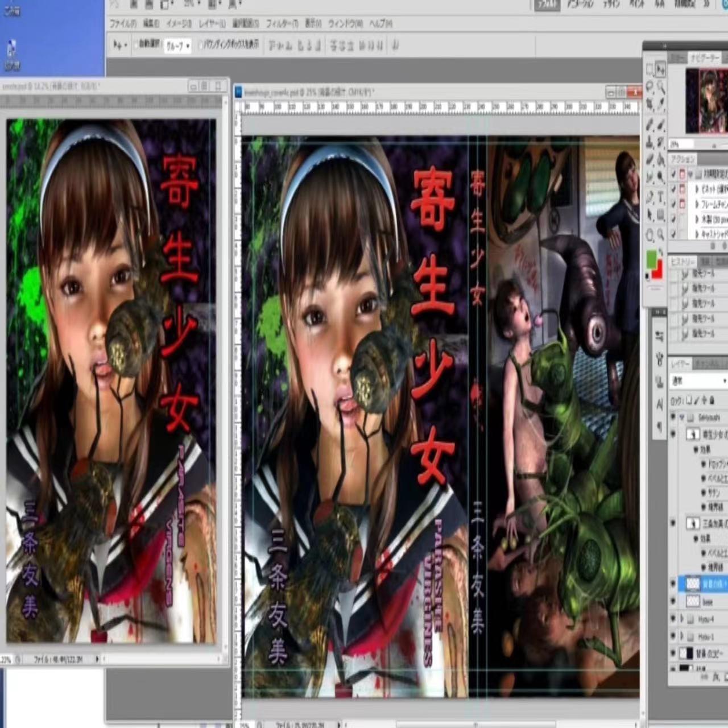Select the Move tool in the toolbox
This screenshot has width=728, height=728.
[661, 70]
